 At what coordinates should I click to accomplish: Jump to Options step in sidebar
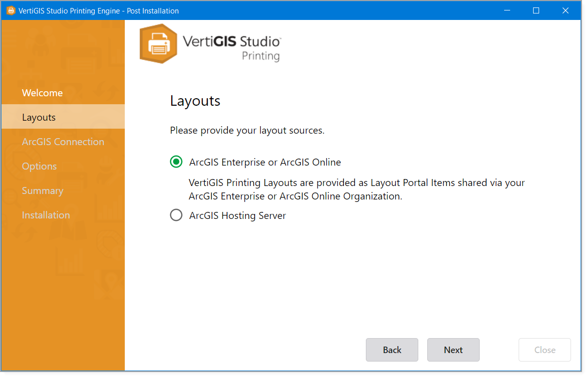tap(39, 166)
